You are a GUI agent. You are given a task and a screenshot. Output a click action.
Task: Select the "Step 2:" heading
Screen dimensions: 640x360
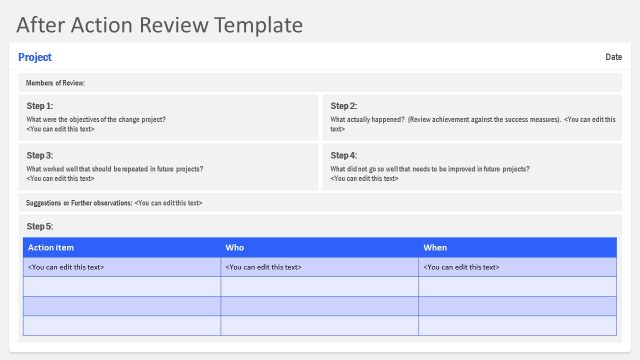[x=344, y=106]
